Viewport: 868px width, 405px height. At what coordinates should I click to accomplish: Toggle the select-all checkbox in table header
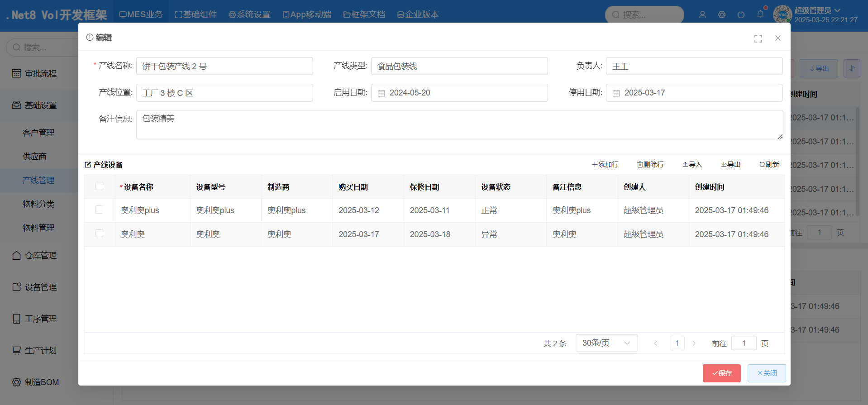coord(100,186)
